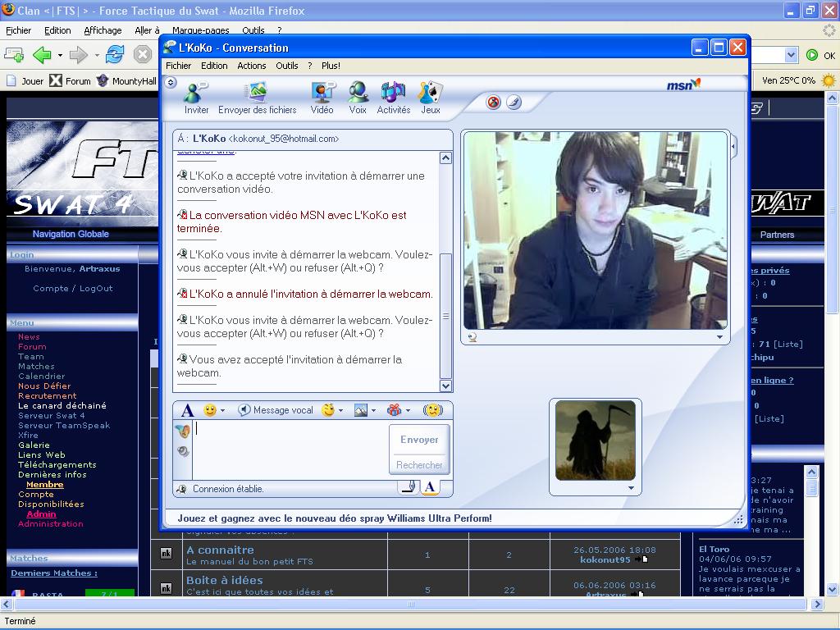Insert a smiley emoticon
The image size is (840, 630).
pos(210,410)
